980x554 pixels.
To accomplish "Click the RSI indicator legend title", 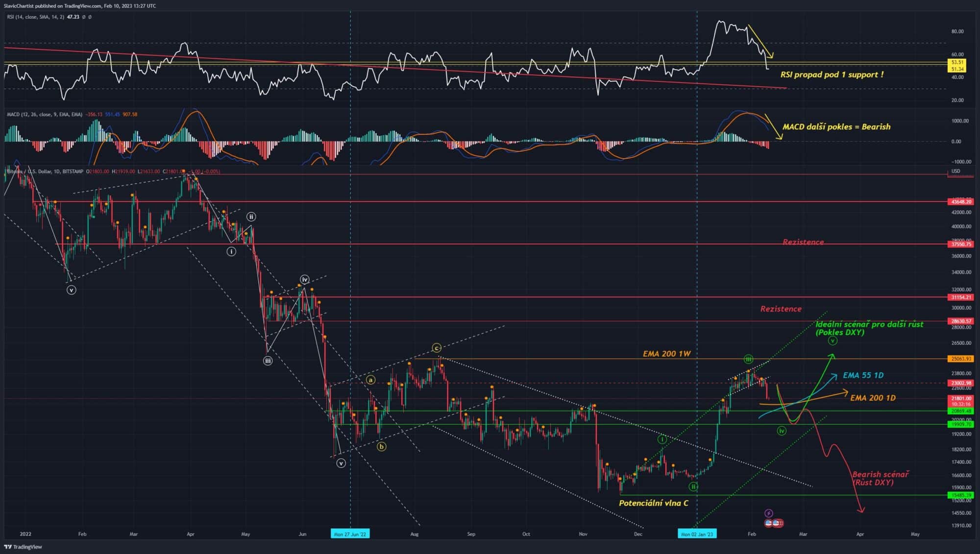I will tap(35, 17).
